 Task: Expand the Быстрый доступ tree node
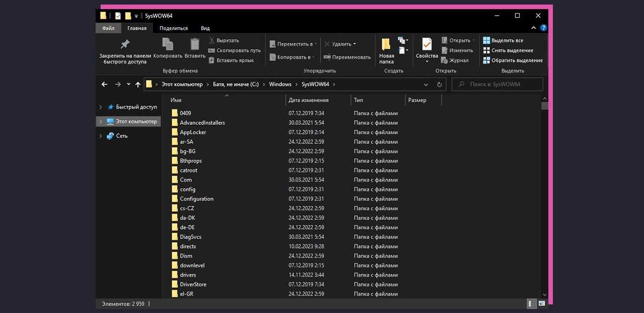tap(101, 107)
